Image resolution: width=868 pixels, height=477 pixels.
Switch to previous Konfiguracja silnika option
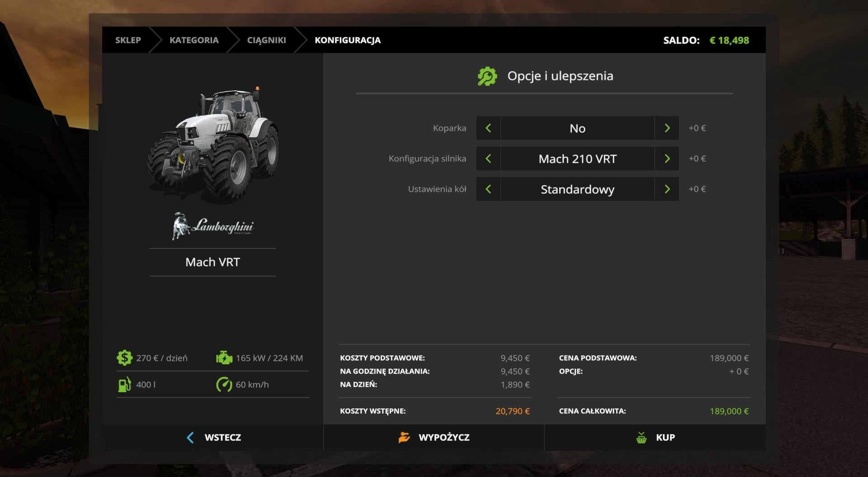[488, 159]
